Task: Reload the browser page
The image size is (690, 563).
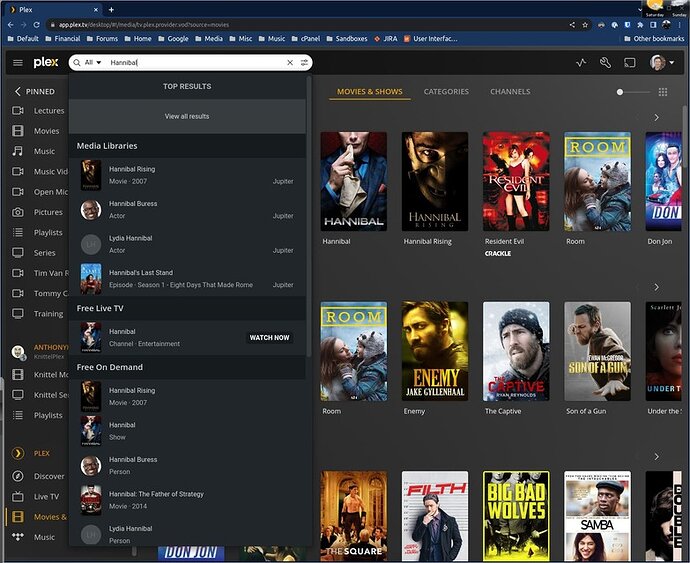Action: (x=37, y=25)
